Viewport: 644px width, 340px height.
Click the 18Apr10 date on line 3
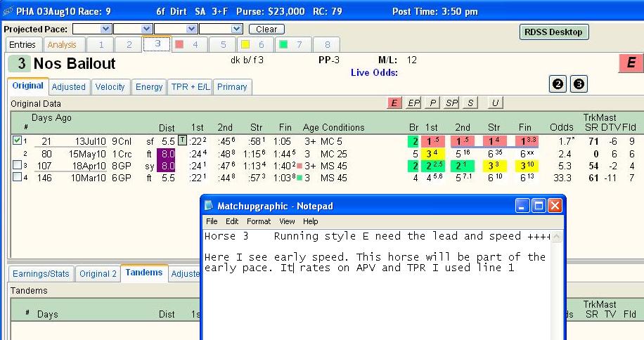click(x=89, y=166)
